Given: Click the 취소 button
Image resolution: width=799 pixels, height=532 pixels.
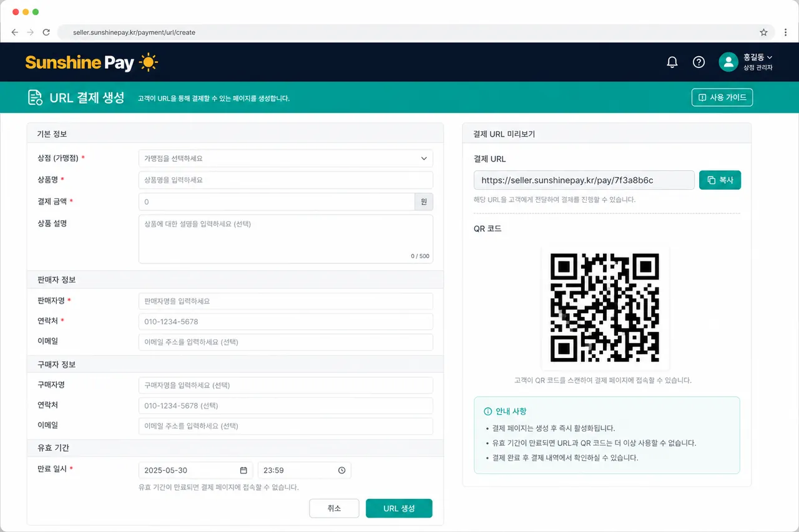Looking at the screenshot, I should pos(334,508).
